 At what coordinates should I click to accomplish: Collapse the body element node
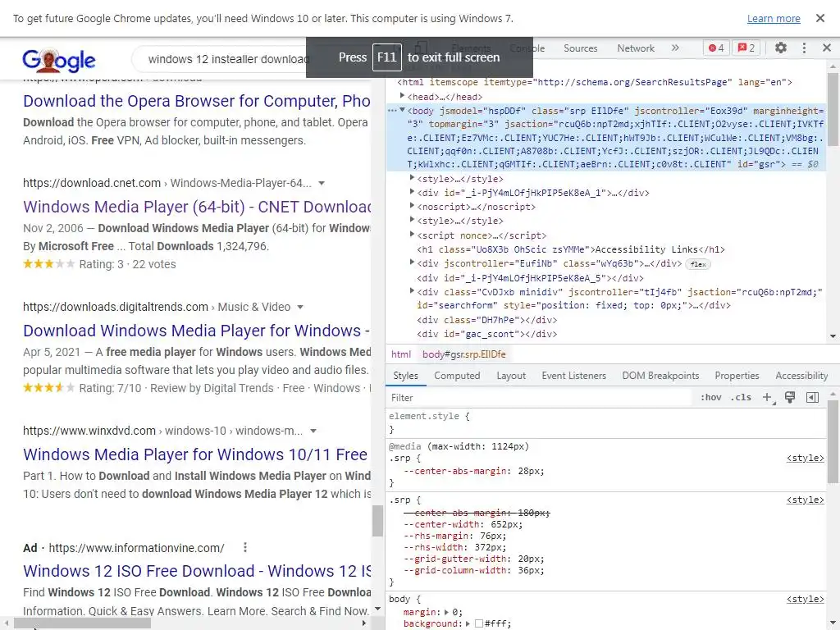point(402,111)
